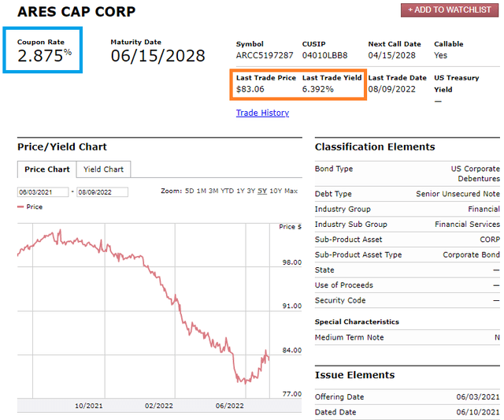Click the Callable value Yes

click(440, 55)
